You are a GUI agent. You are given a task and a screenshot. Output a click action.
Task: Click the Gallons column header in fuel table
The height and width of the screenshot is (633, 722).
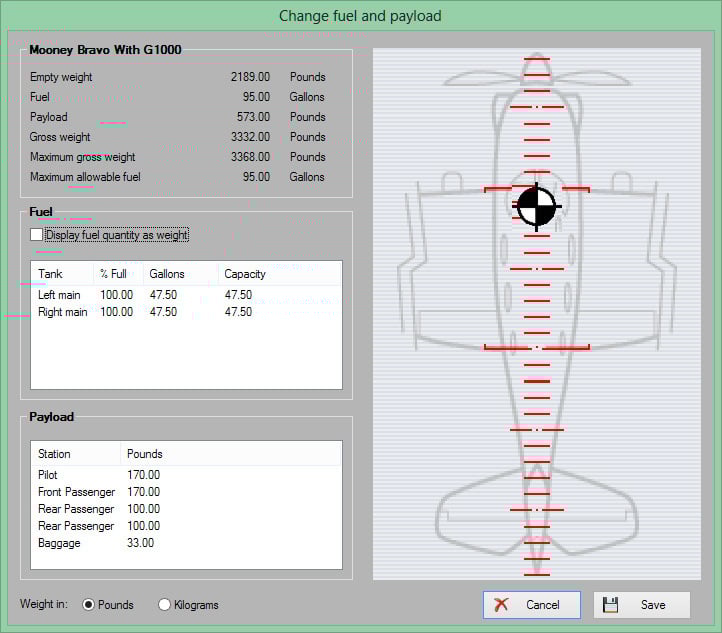click(180, 274)
